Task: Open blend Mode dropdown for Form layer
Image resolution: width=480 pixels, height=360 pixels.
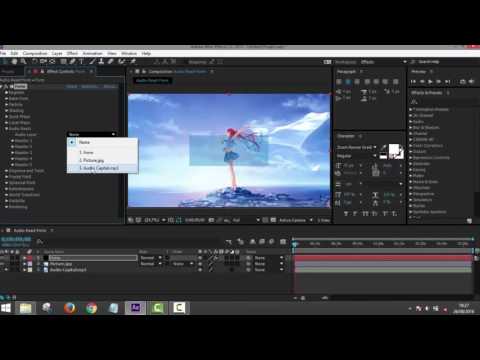Action: coord(151,258)
